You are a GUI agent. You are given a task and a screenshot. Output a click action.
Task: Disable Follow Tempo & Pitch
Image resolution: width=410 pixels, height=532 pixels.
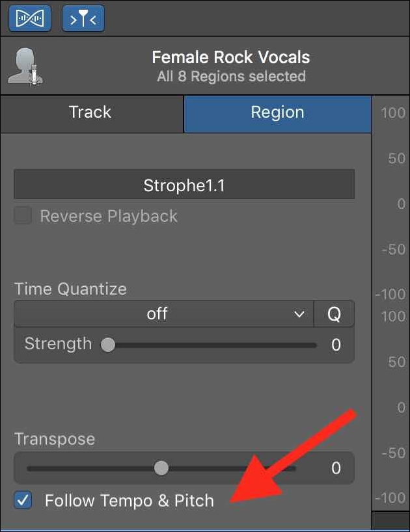click(x=21, y=501)
